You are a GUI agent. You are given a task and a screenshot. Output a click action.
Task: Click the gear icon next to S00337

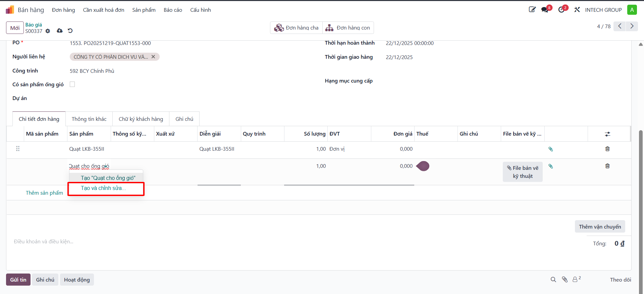[48, 31]
